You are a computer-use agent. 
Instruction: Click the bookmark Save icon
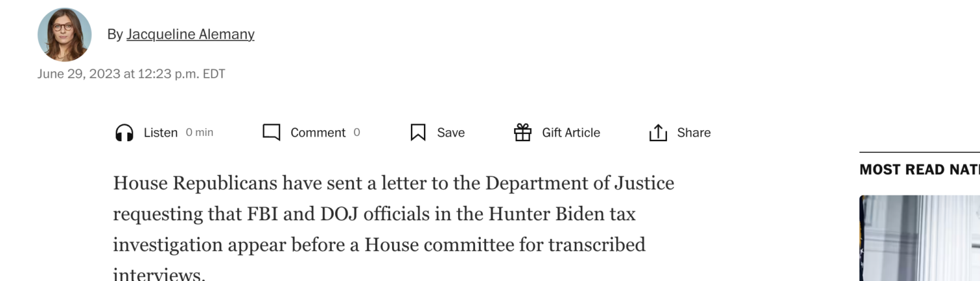pyautogui.click(x=418, y=133)
